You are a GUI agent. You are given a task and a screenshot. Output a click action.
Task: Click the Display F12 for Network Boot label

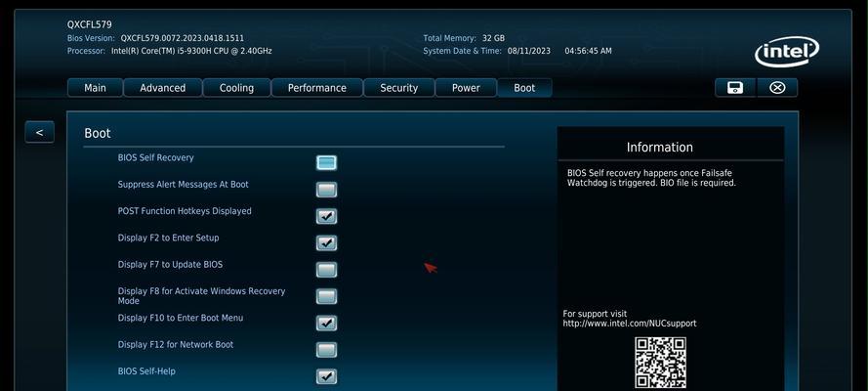coord(176,344)
